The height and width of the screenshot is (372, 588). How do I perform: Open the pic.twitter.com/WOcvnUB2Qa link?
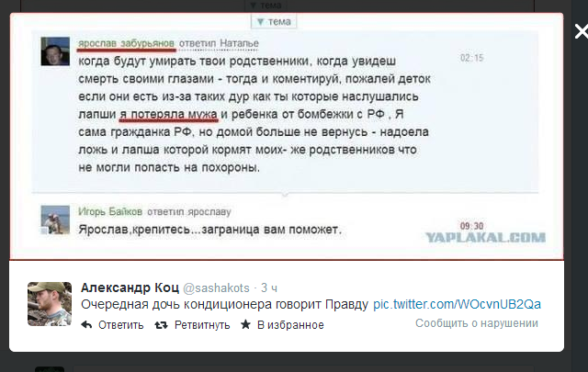[x=458, y=304]
